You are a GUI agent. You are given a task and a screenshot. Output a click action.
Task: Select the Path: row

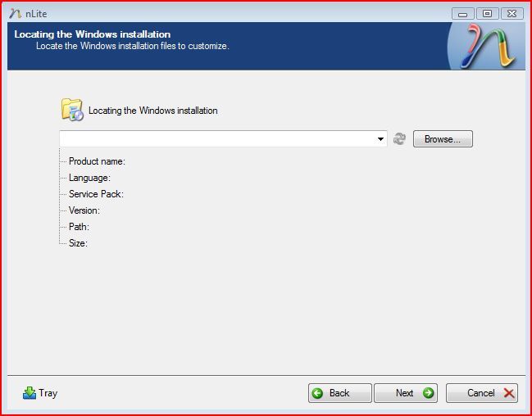click(x=79, y=227)
